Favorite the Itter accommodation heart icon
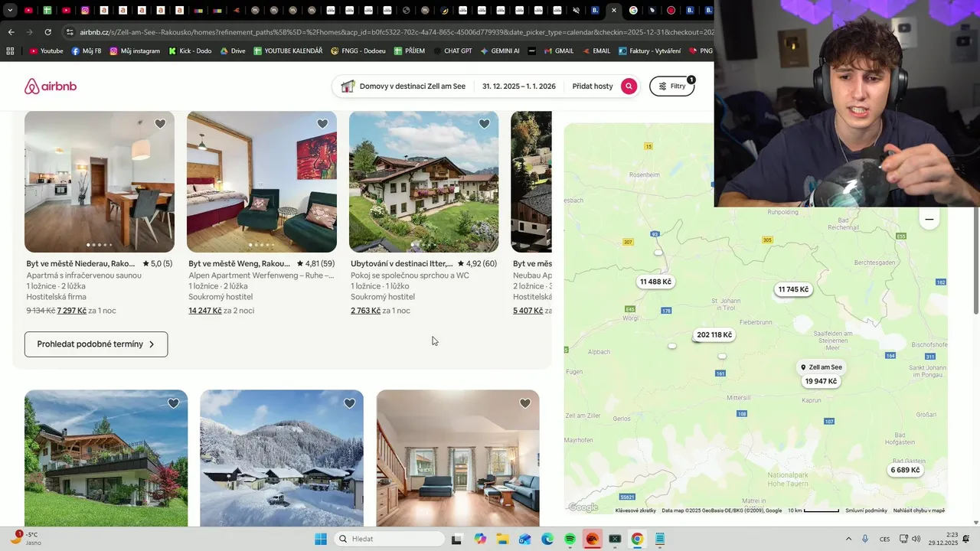 (x=485, y=124)
